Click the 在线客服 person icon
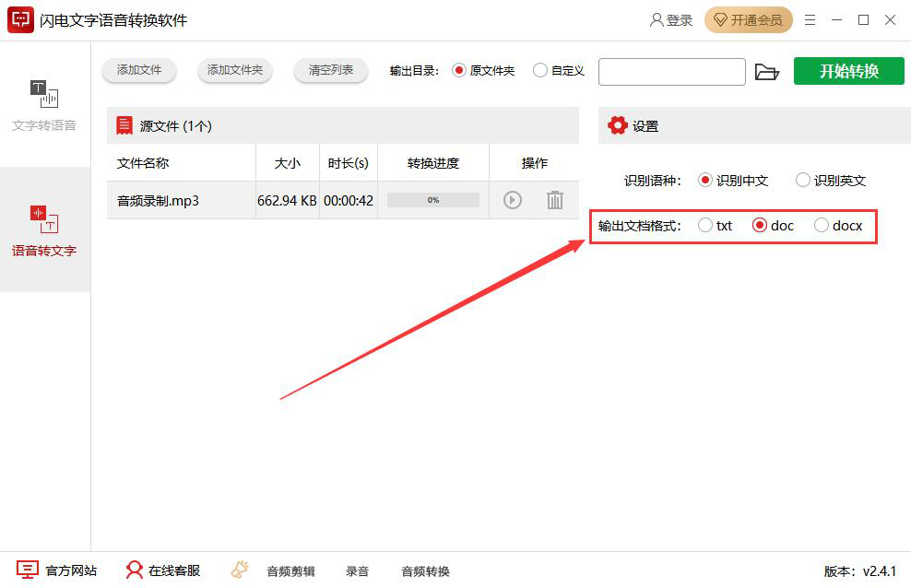The height and width of the screenshot is (588, 911). tap(135, 570)
